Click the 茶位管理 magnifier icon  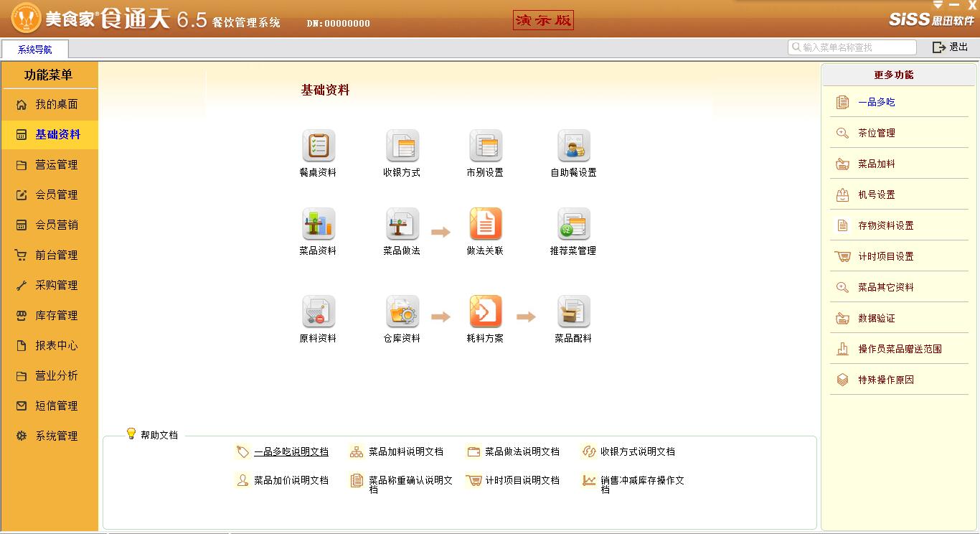(x=843, y=133)
